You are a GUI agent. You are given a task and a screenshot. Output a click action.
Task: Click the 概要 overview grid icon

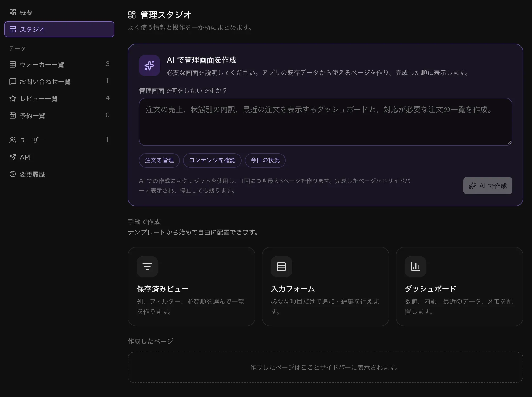pyautogui.click(x=13, y=12)
